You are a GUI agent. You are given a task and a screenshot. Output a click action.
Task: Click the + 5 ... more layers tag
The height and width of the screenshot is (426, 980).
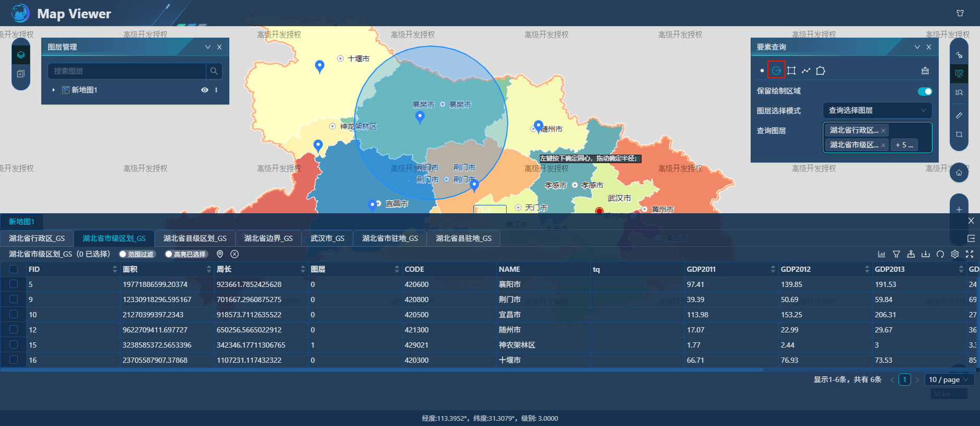coord(904,145)
